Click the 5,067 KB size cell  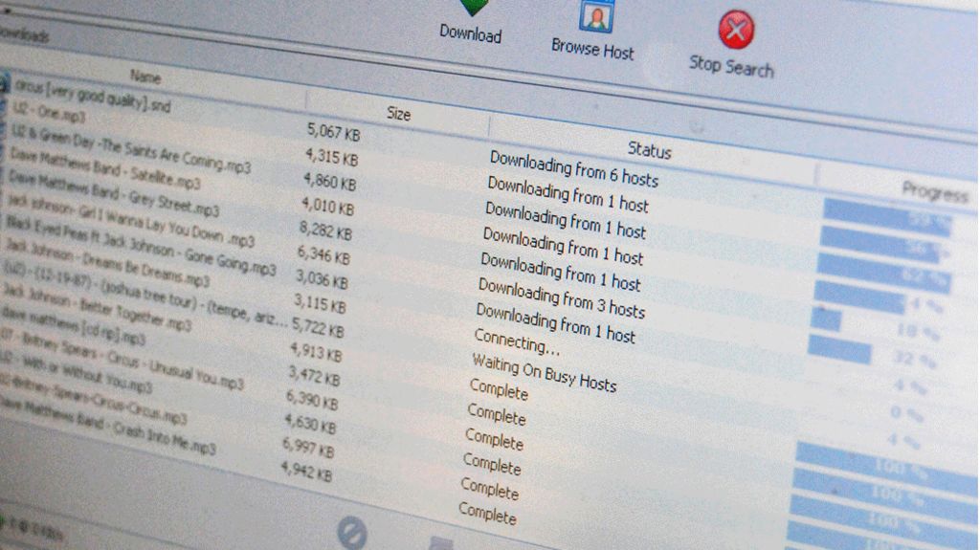[333, 131]
